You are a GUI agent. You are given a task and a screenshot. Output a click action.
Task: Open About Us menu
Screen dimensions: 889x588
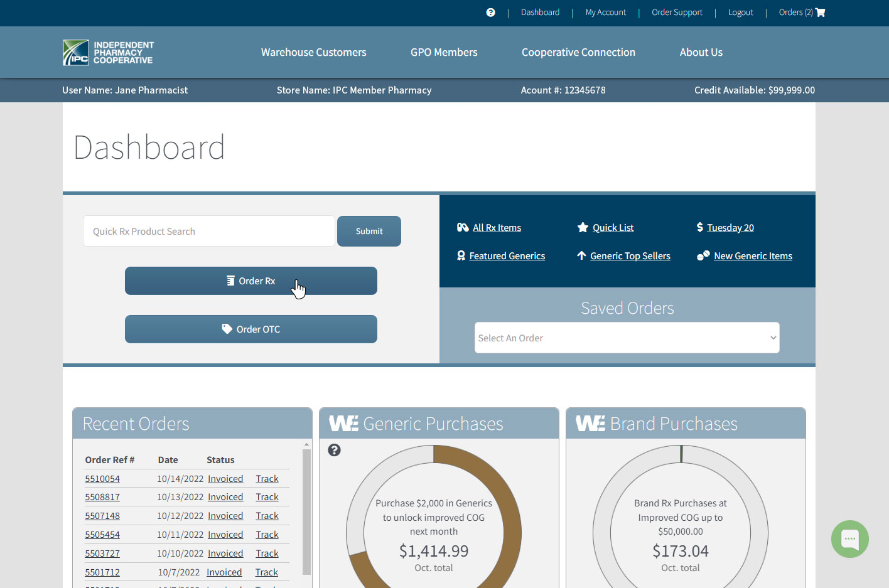[701, 52]
